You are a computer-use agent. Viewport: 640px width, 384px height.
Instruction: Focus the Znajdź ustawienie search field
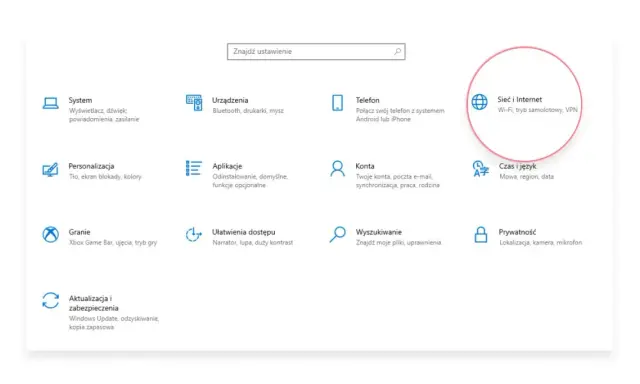tap(316, 51)
